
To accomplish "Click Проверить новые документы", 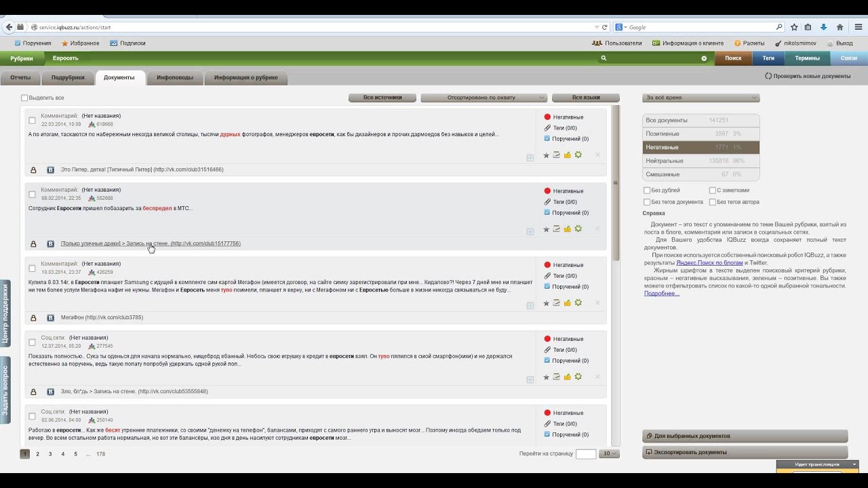I will pyautogui.click(x=808, y=76).
